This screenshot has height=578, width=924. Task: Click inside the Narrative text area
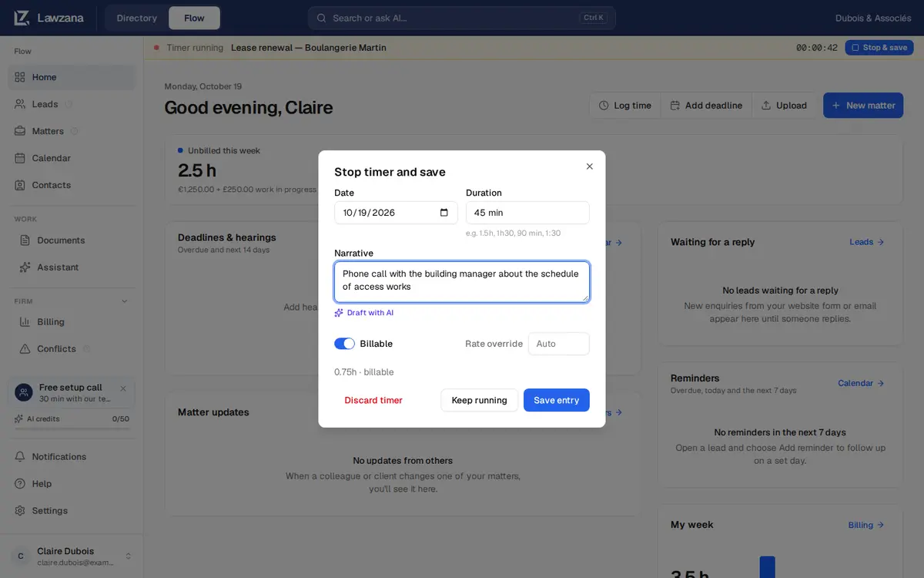tap(462, 281)
